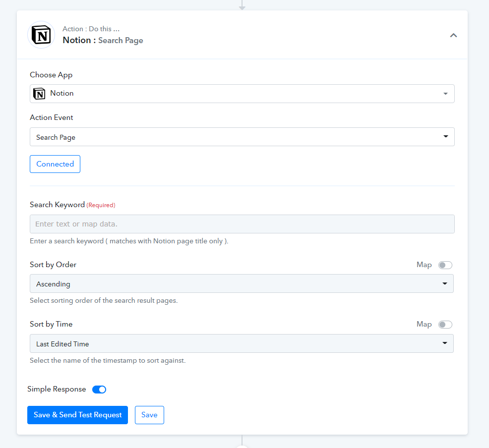Enable the Map toggle for Sort by Time
The height and width of the screenshot is (448, 489).
[x=445, y=325]
